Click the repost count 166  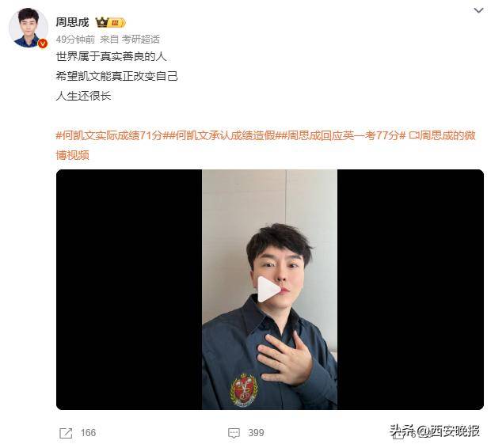click(89, 433)
